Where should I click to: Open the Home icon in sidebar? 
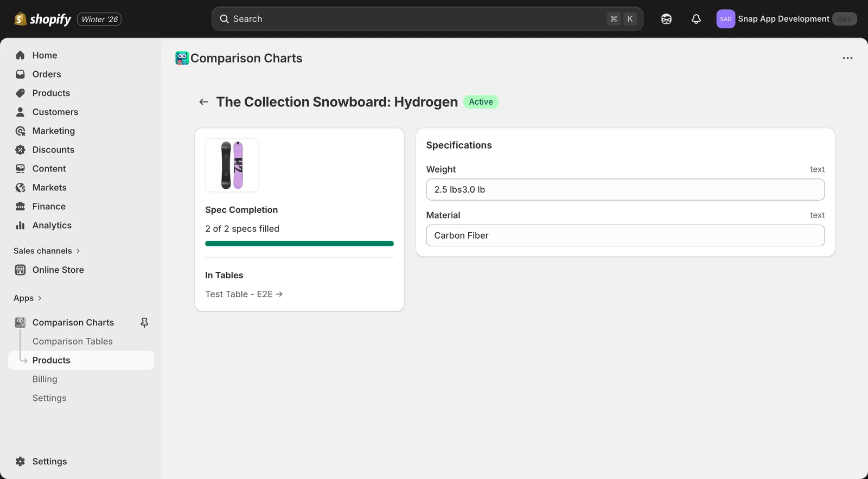tap(20, 55)
